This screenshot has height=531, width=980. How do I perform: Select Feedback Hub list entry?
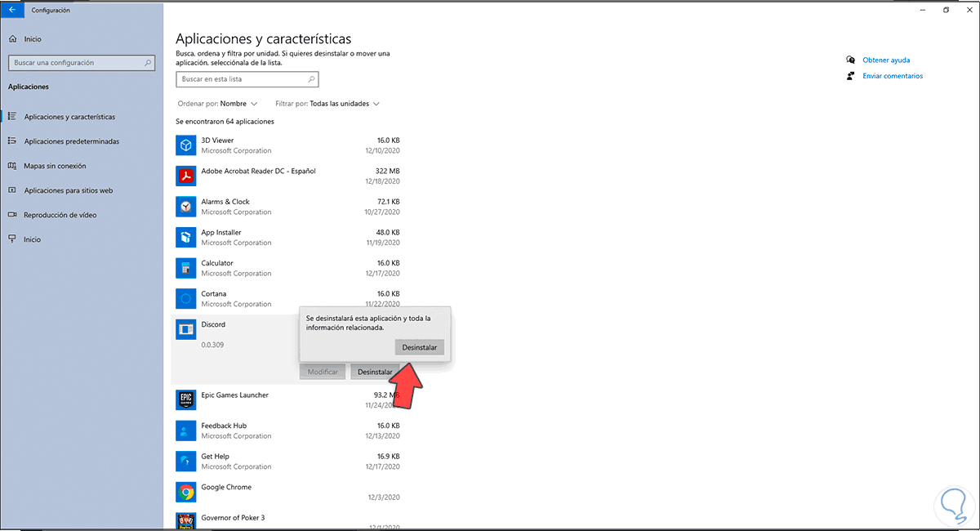coord(287,431)
